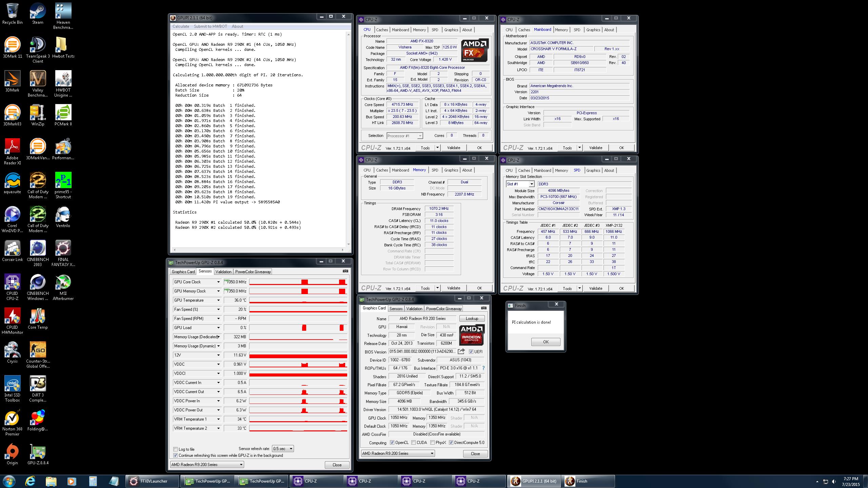
Task: Open the Steam desktop shortcut
Action: (38, 14)
